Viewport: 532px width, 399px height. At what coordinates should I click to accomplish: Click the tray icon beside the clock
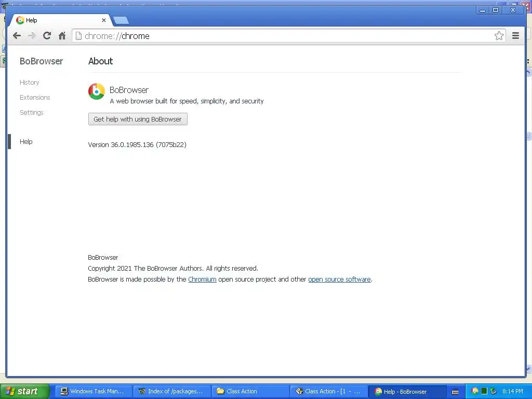(x=493, y=391)
